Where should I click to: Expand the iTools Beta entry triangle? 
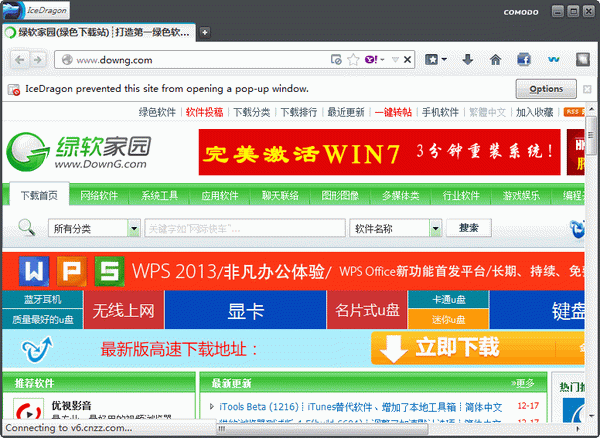pyautogui.click(x=212, y=406)
